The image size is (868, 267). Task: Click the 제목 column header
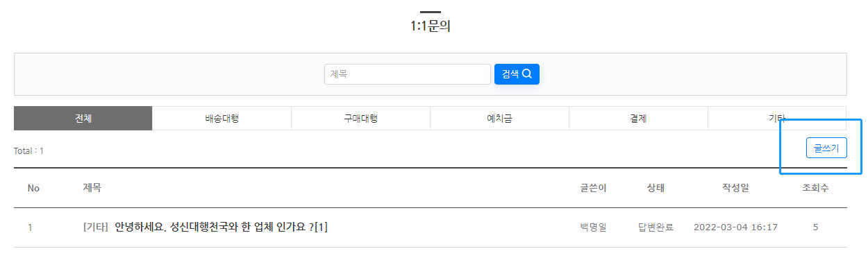tap(92, 187)
